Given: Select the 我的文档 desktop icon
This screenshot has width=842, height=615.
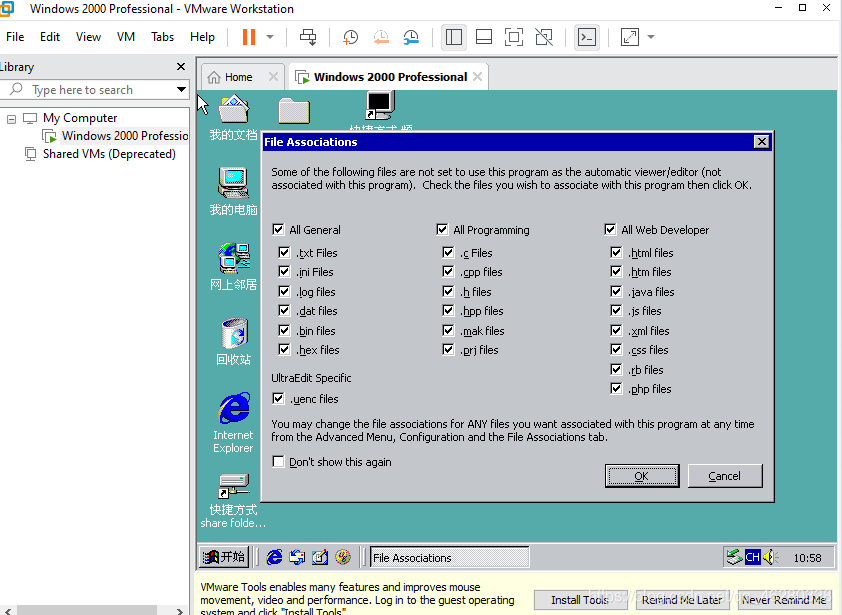Looking at the screenshot, I should coord(234,118).
